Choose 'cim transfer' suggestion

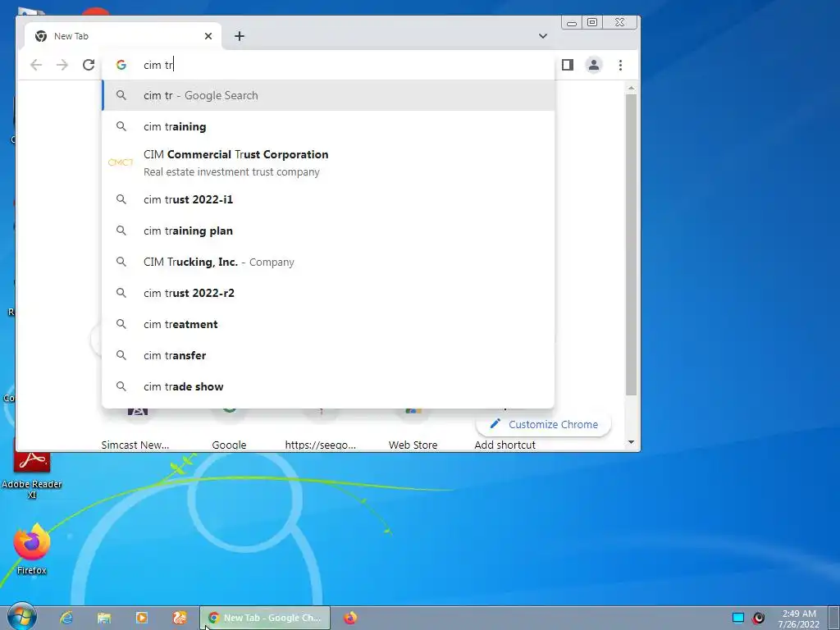pos(328,355)
